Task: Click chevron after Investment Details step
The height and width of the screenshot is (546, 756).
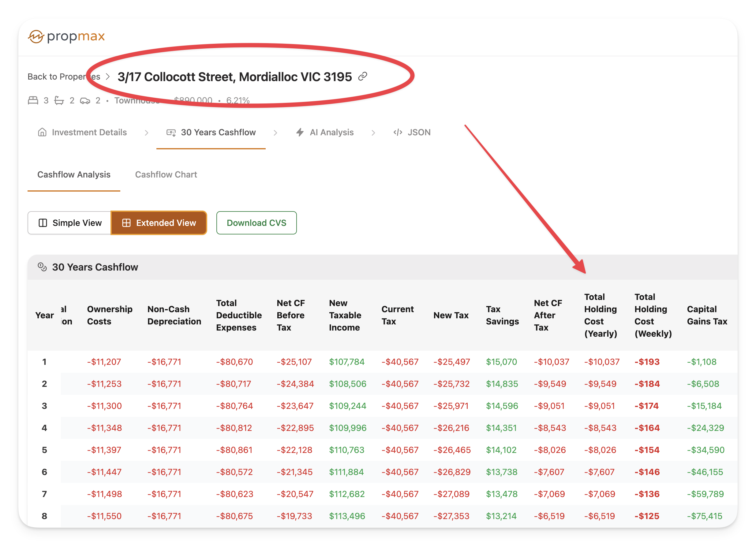Action: 146,133
